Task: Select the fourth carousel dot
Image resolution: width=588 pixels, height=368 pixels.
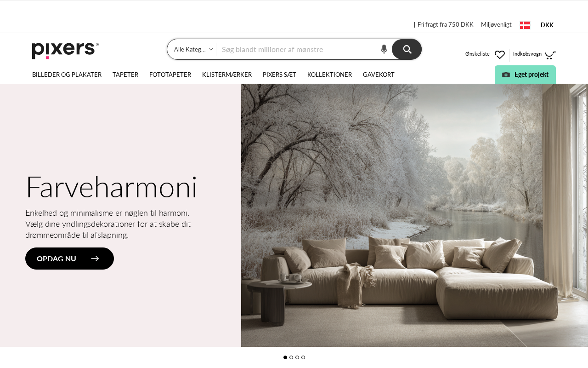Action: 303,357
